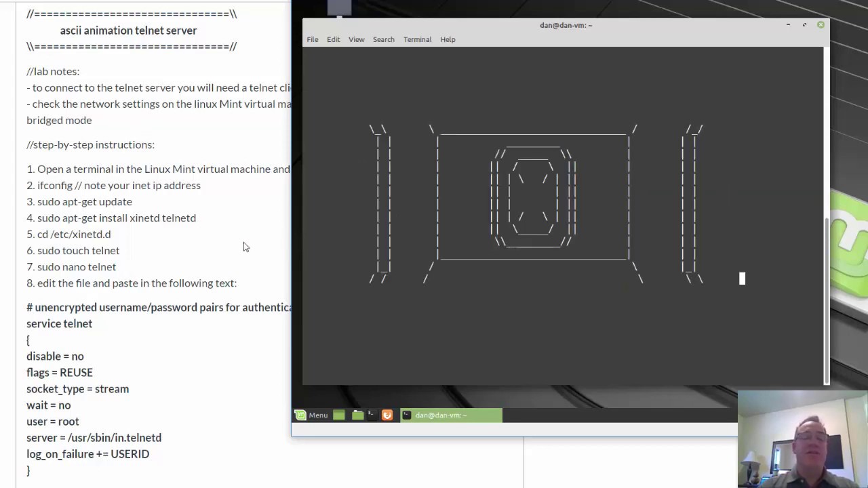Minimize the dan@dan-vm terminal window
Screen dimensions: 868x488
tap(788, 25)
